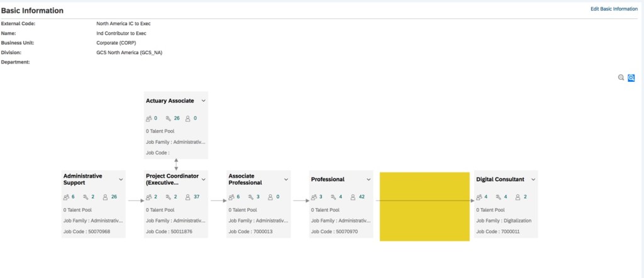Expand the Professional card chevron menu
Viewport: 644px width, 278px height.
click(369, 179)
